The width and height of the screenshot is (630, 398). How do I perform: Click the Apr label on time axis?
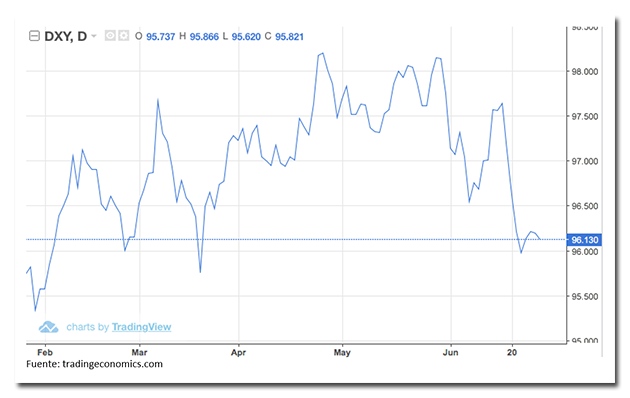pyautogui.click(x=238, y=352)
